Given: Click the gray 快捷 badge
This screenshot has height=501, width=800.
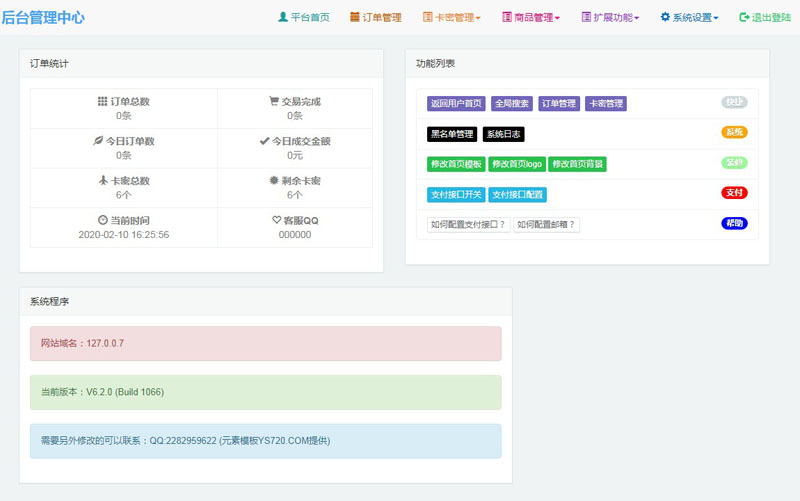Looking at the screenshot, I should pyautogui.click(x=734, y=102).
